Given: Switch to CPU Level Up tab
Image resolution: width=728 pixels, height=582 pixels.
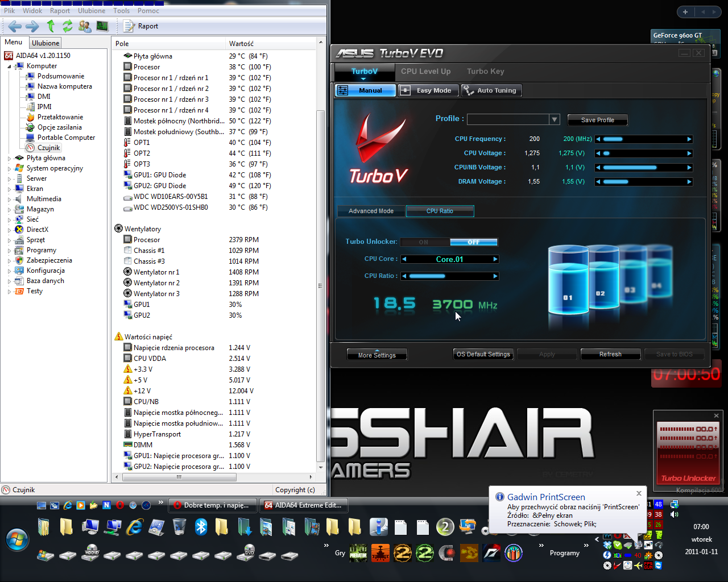Looking at the screenshot, I should coord(425,72).
